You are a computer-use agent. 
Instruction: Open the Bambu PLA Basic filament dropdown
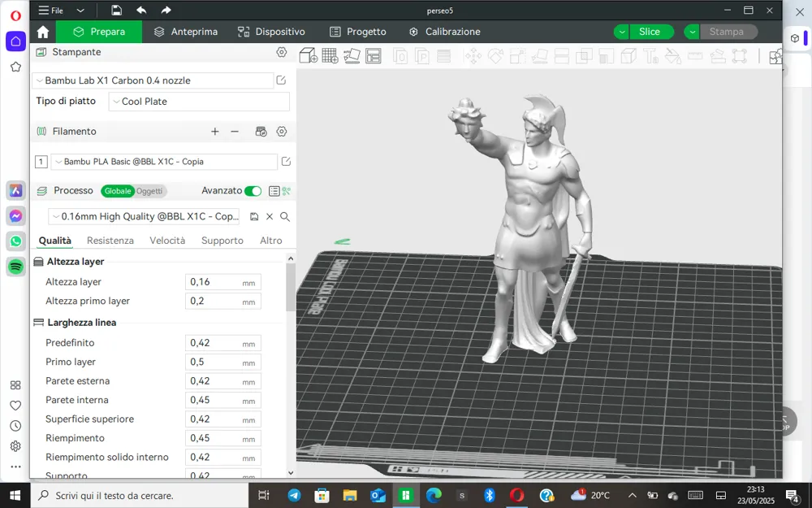click(164, 162)
